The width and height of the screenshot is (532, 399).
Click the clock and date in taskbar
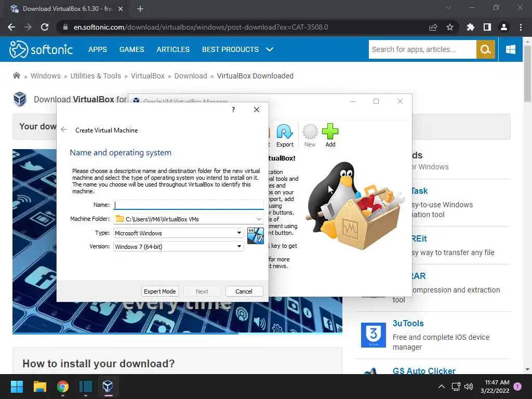pyautogui.click(x=495, y=387)
